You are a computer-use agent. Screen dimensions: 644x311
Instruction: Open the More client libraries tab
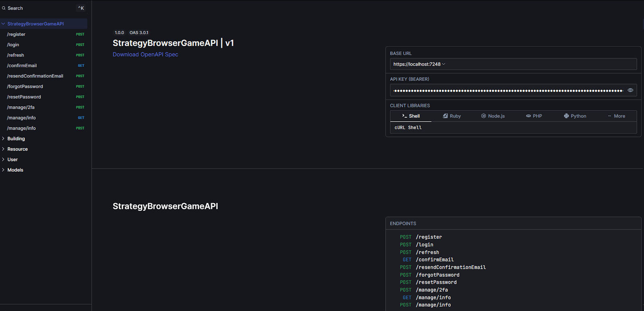pos(616,116)
